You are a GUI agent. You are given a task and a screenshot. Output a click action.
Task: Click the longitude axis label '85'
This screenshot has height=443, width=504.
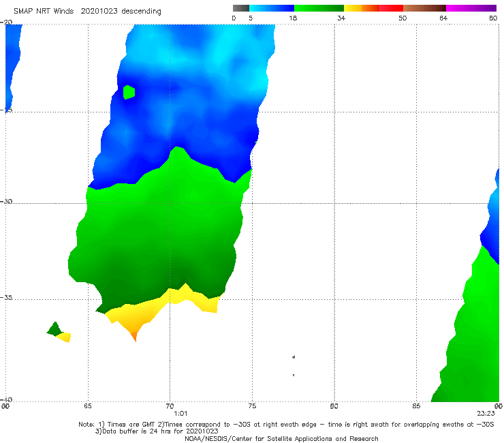(416, 406)
